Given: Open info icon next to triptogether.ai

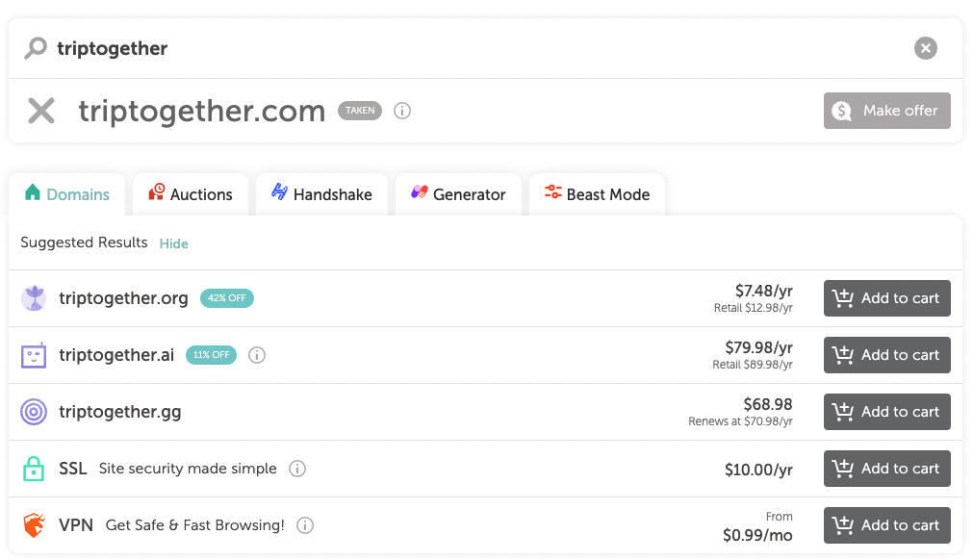Looking at the screenshot, I should 257,355.
